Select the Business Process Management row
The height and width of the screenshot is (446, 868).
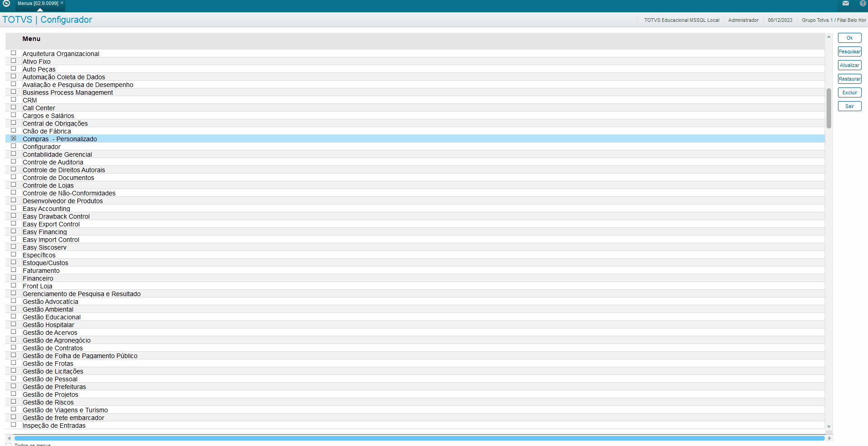click(415, 92)
